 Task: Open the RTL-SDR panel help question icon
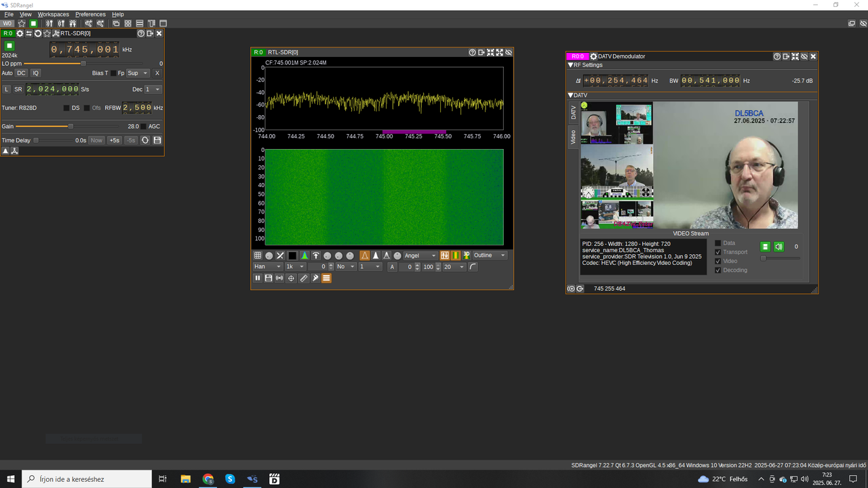tap(141, 33)
